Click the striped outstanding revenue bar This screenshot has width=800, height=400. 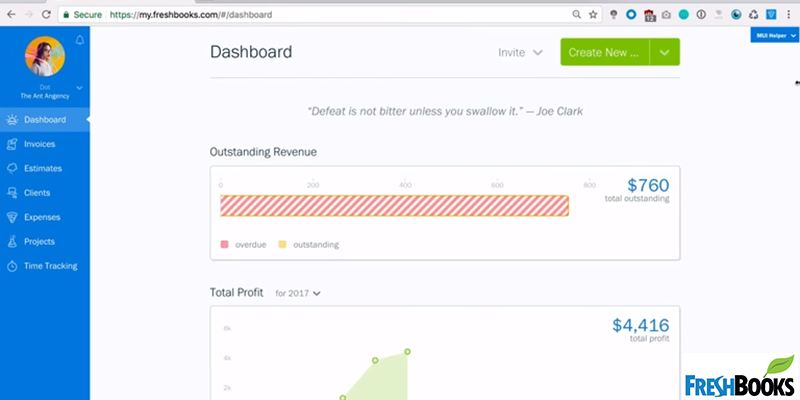pos(394,206)
